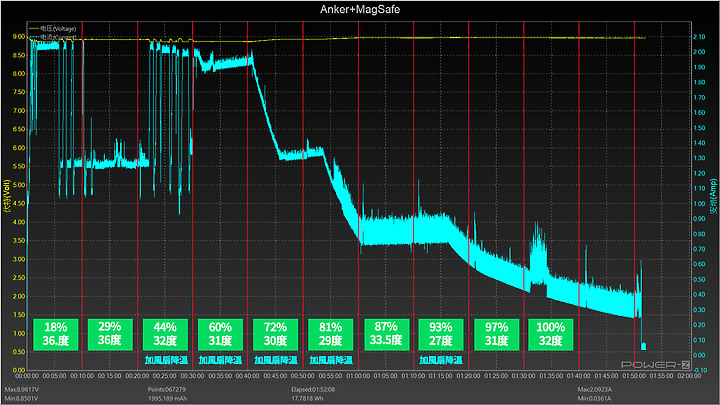
Task: Click 加風扇降溫 note under 93% label
Action: [x=441, y=360]
